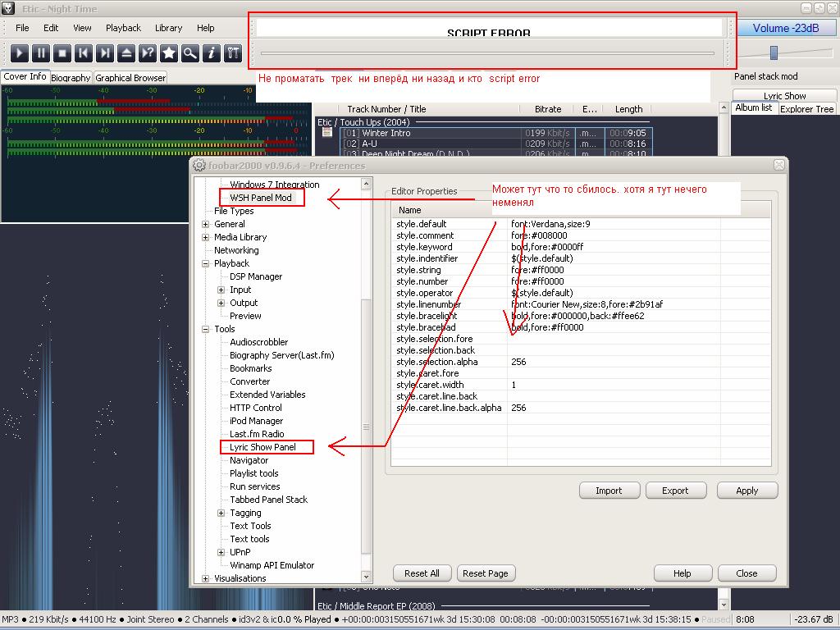
Task: Collapse the Tools node in preferences tree
Action: 206,329
